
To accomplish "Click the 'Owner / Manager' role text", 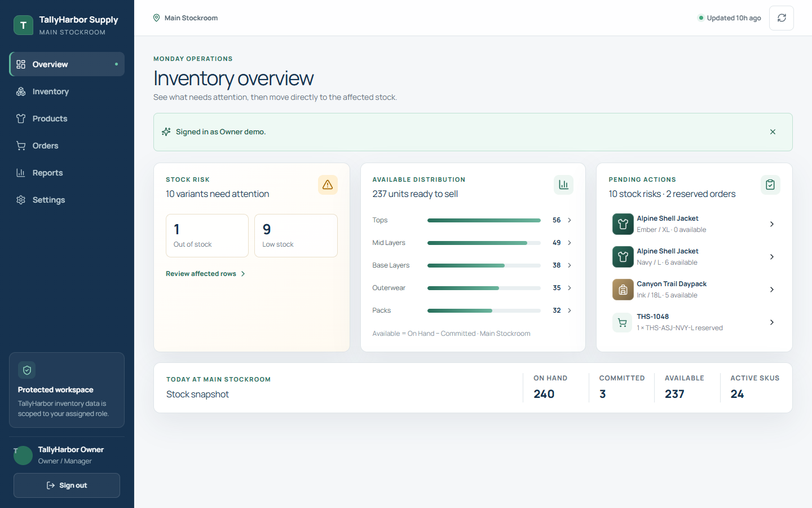I will click(65, 461).
